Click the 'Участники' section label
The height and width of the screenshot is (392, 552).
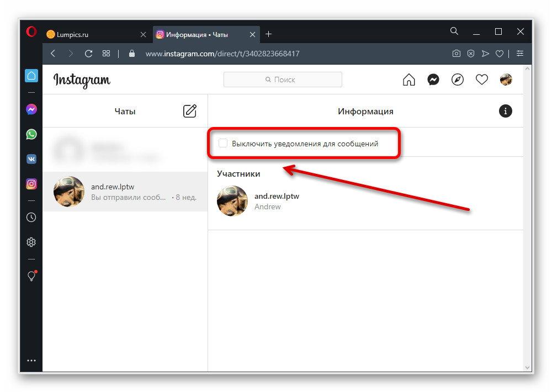pos(238,173)
